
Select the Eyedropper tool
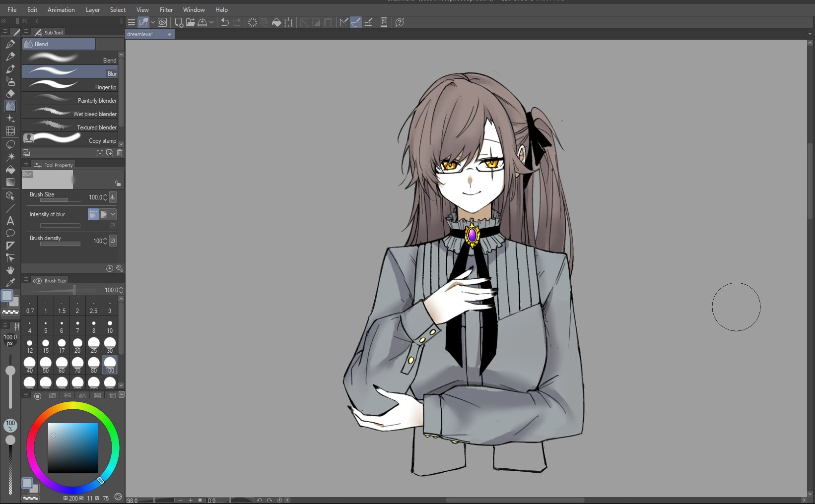(x=10, y=283)
